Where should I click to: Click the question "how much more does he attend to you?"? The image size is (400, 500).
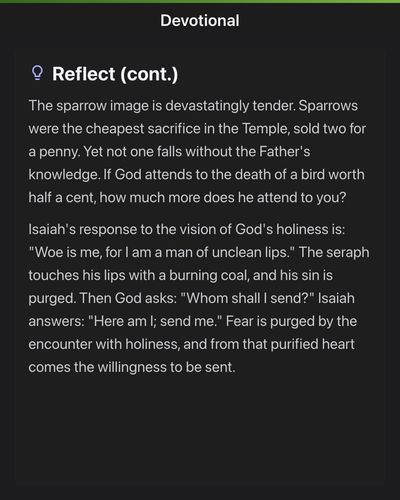click(223, 198)
